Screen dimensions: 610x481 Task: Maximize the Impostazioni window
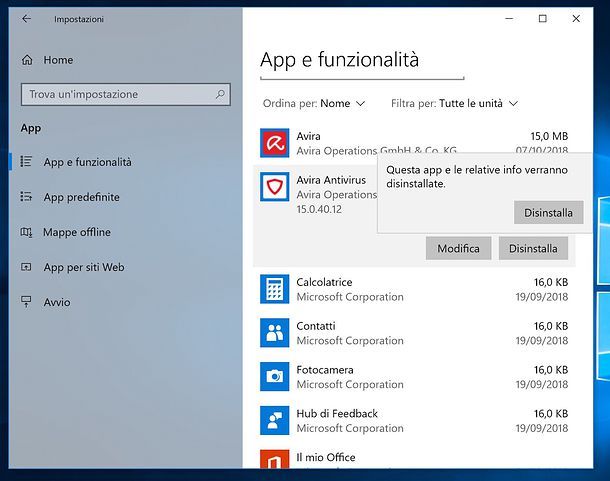pos(543,18)
